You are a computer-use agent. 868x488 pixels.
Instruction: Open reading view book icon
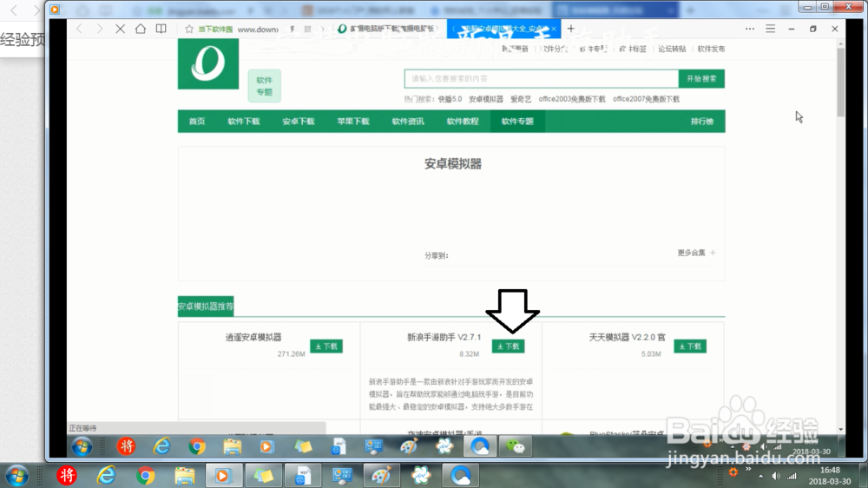click(x=161, y=29)
